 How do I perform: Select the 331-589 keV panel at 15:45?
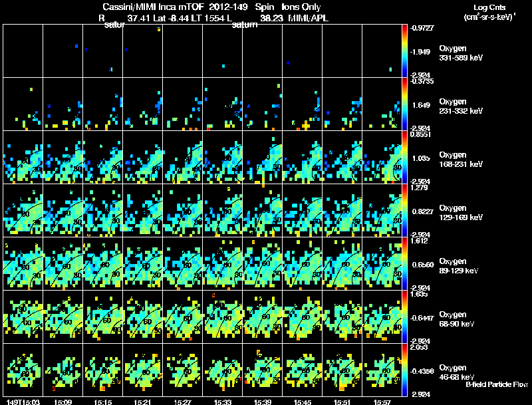(x=303, y=51)
